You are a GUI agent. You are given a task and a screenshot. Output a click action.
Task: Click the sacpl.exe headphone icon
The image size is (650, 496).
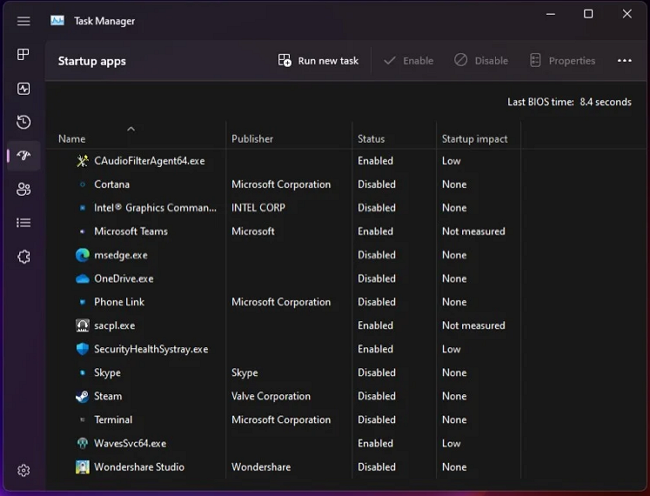point(82,325)
